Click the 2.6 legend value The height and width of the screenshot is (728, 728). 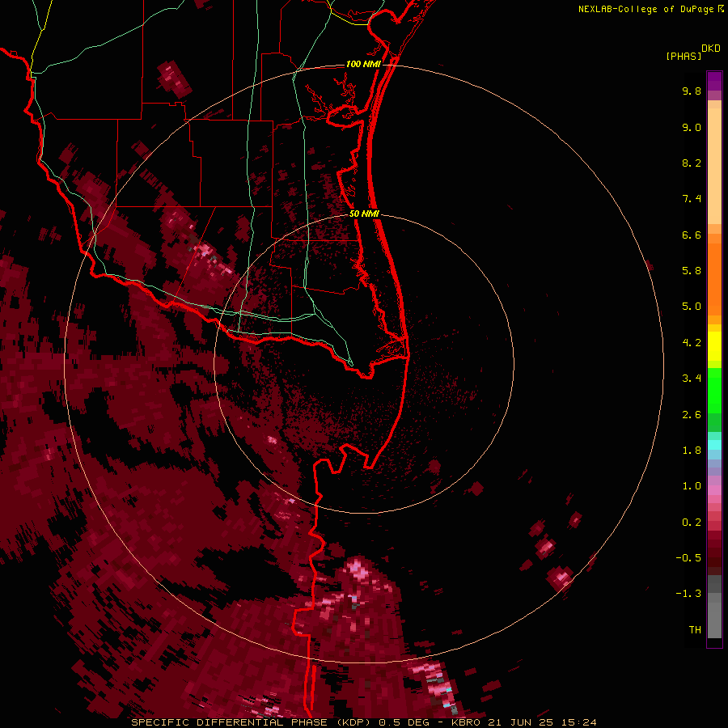pos(692,415)
